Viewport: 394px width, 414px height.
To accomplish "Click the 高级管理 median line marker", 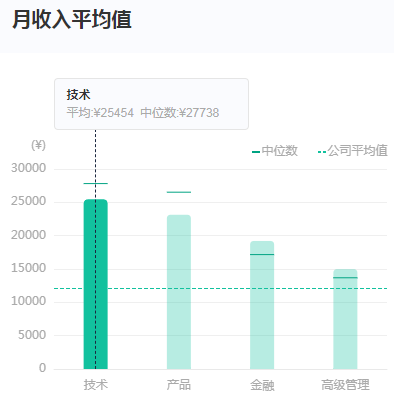I will tap(345, 277).
